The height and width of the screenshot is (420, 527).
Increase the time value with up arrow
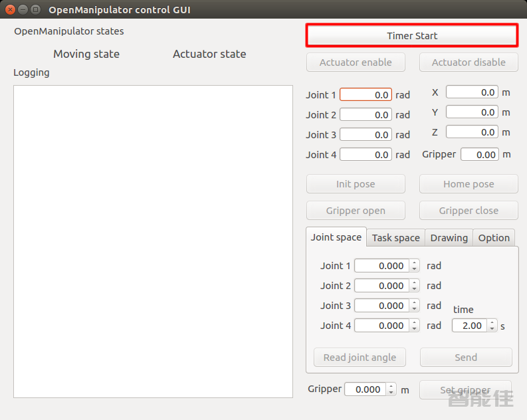click(x=492, y=322)
